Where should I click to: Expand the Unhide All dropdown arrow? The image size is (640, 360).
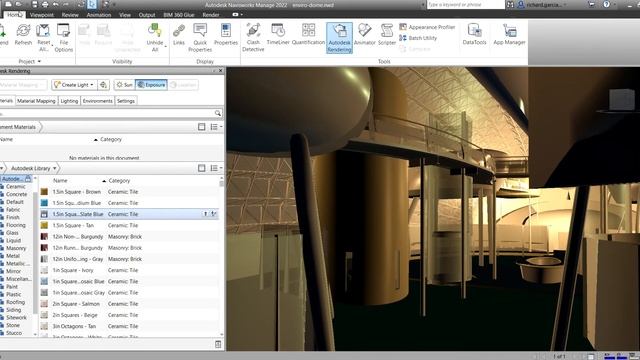point(165,47)
